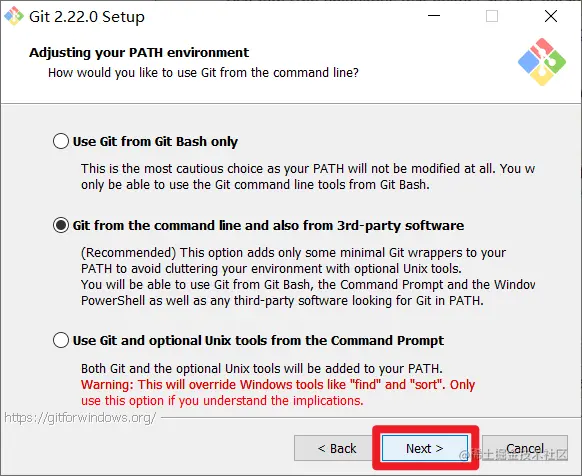Cancel the Git installation
The height and width of the screenshot is (476, 582).
[525, 448]
